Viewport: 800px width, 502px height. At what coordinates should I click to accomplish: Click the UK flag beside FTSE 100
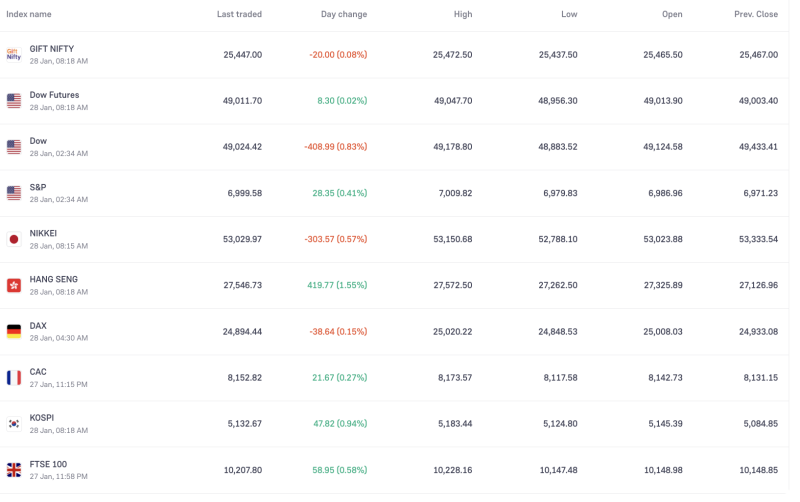[x=14, y=470]
